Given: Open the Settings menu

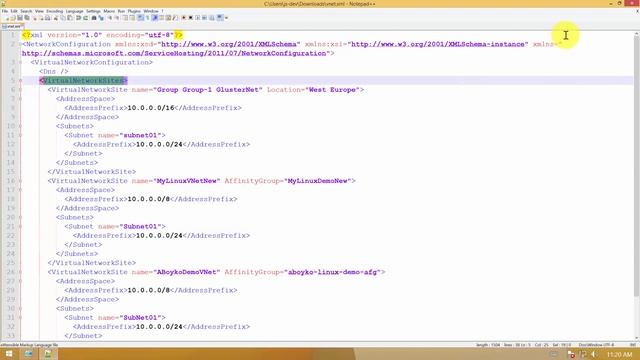Looking at the screenshot, I should [93, 11].
